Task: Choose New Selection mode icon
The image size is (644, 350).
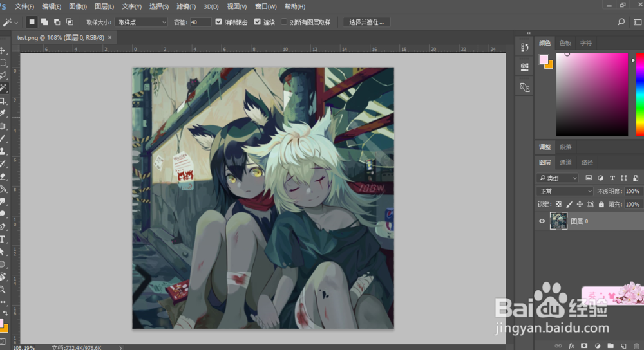Action: point(32,22)
